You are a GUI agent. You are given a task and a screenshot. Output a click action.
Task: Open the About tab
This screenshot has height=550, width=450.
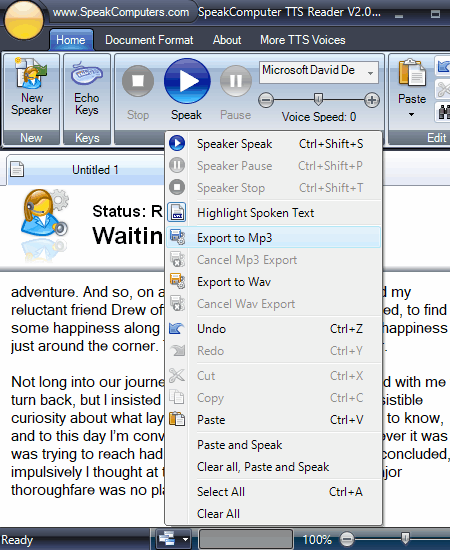[227, 40]
